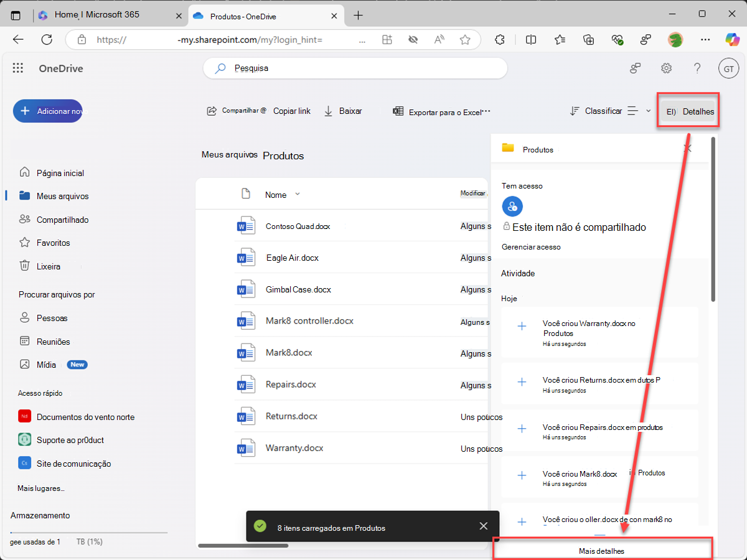Viewport: 747px width, 560px height.
Task: Click the access owner avatar in details pane
Action: tap(512, 207)
